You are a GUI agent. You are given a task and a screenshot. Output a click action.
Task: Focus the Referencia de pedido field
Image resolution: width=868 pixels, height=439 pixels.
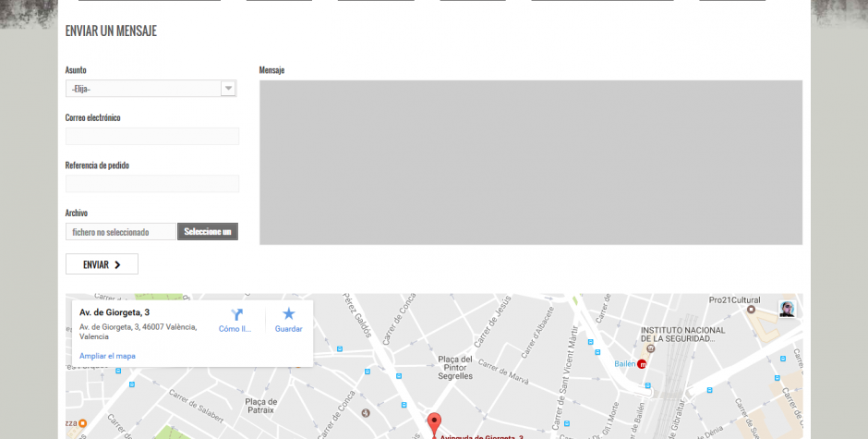152,184
